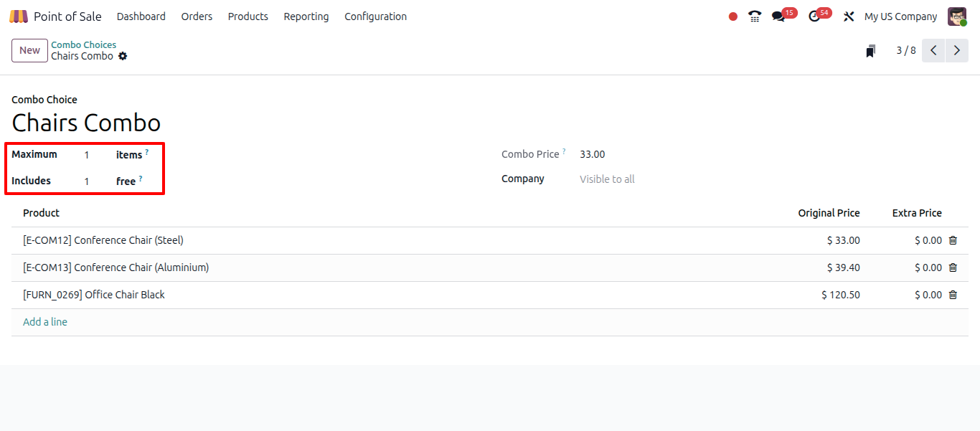Go to the next record arrow
Image resolution: width=980 pixels, height=431 pixels.
[x=957, y=50]
